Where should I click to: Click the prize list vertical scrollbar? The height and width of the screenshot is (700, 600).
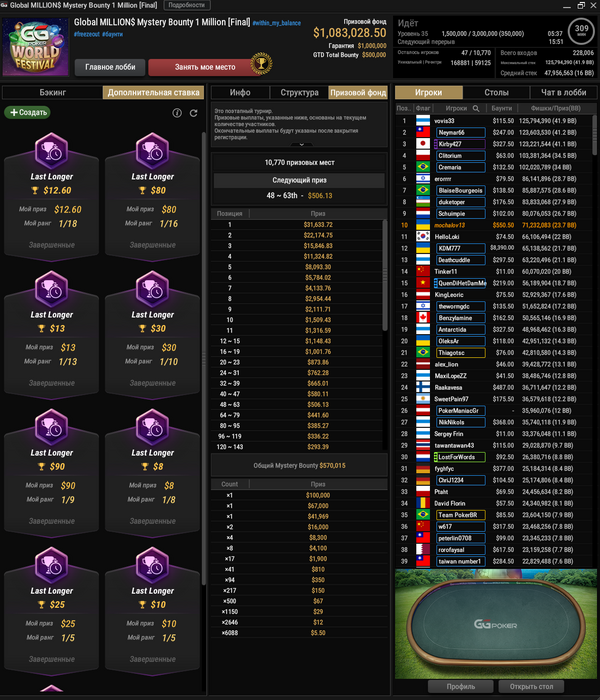pos(385,275)
